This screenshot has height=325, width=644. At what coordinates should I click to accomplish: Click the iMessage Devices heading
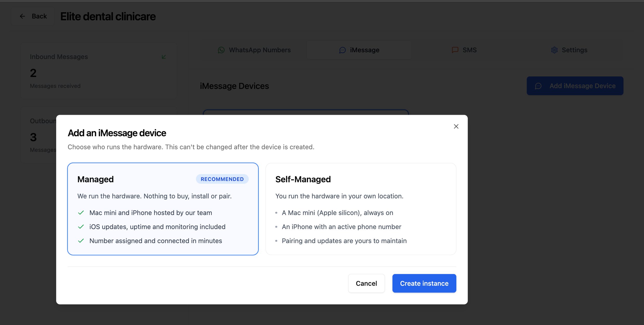234,86
